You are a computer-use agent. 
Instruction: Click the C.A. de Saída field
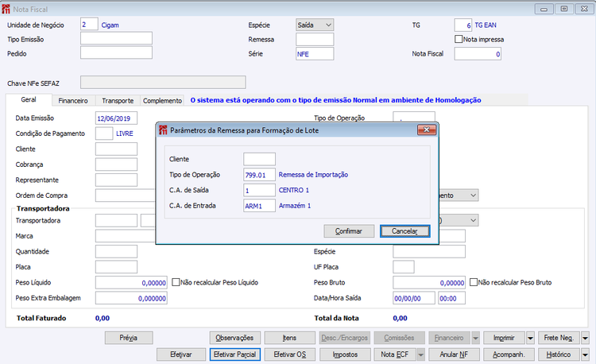pos(259,190)
